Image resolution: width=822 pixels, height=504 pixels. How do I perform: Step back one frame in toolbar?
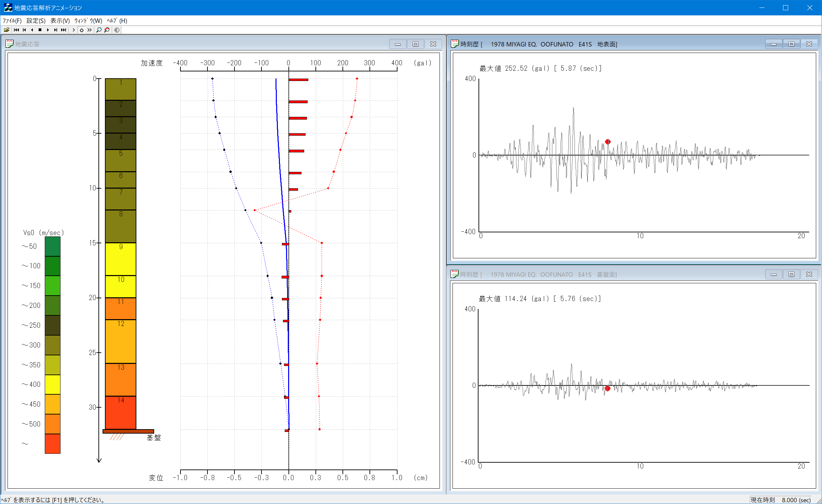click(x=32, y=30)
